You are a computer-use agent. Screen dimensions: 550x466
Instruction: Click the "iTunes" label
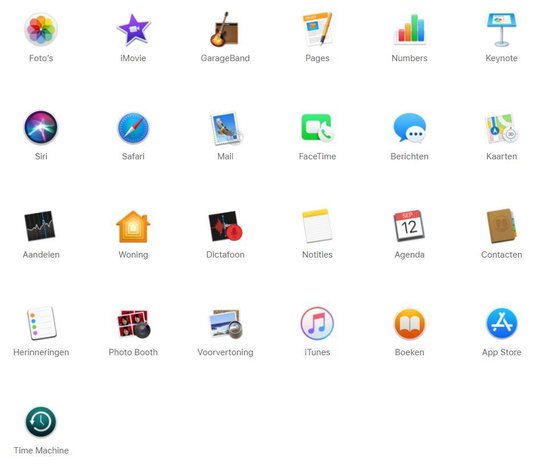click(x=317, y=352)
